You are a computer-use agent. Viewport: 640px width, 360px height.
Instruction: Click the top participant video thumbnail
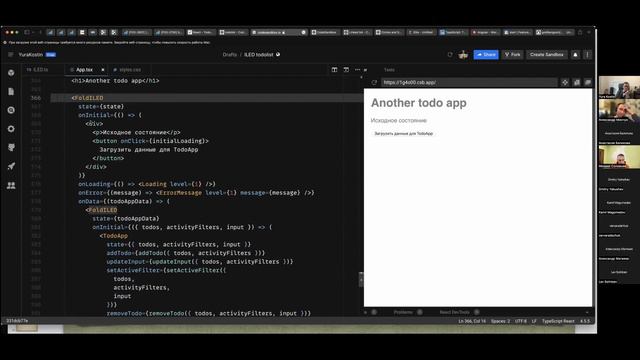(619, 87)
